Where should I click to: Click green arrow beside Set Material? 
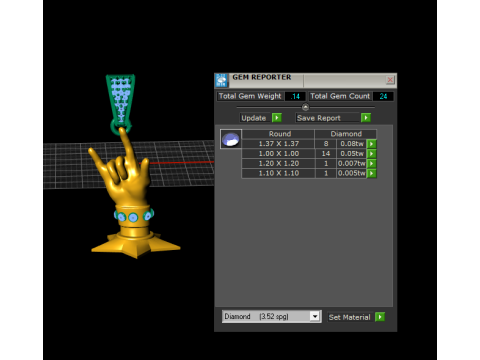coord(380,317)
